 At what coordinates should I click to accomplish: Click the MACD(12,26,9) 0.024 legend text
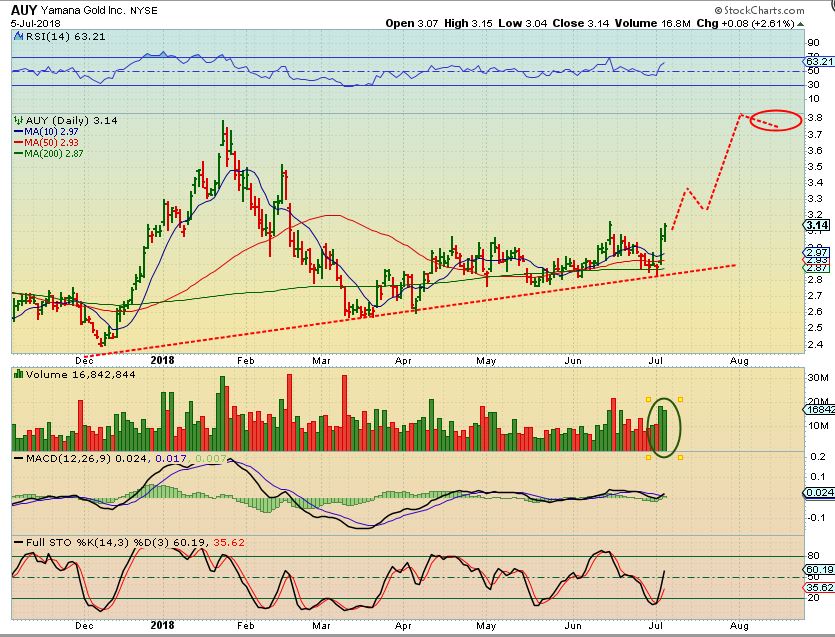click(x=86, y=458)
